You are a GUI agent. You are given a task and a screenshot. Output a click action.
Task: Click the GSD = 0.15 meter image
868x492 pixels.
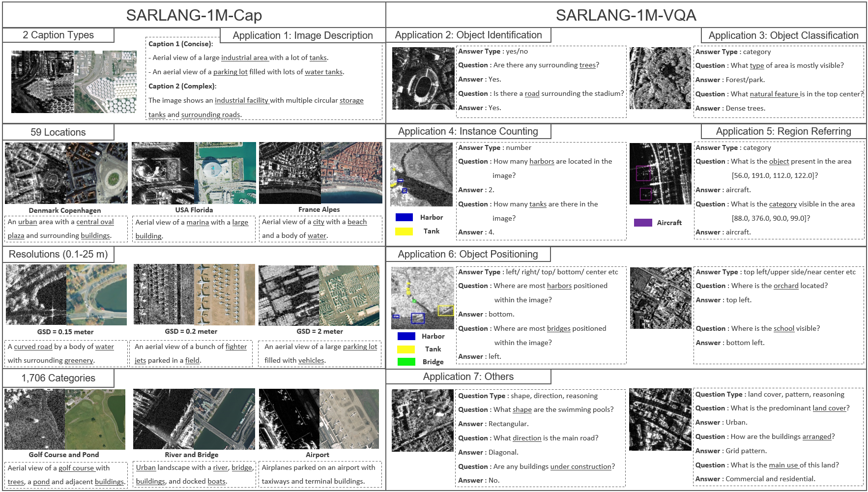pos(65,295)
